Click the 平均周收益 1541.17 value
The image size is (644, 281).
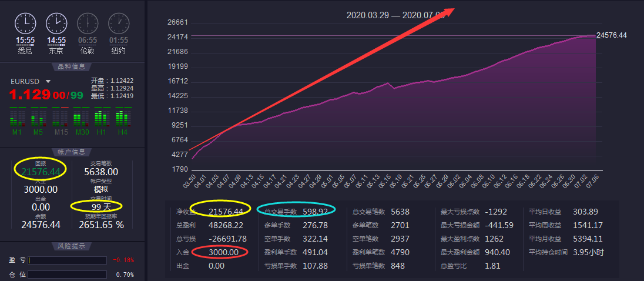[x=588, y=225]
